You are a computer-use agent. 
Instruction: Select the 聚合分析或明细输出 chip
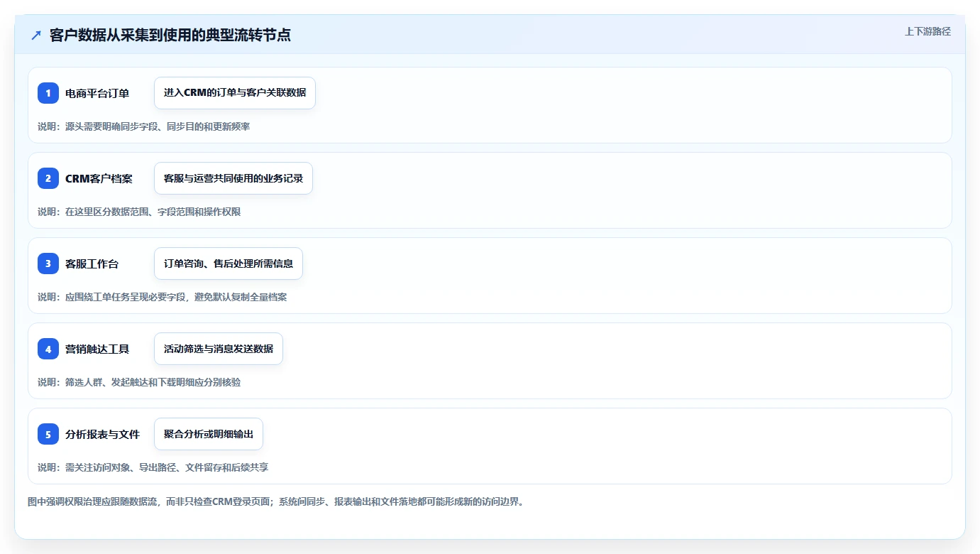click(x=209, y=434)
